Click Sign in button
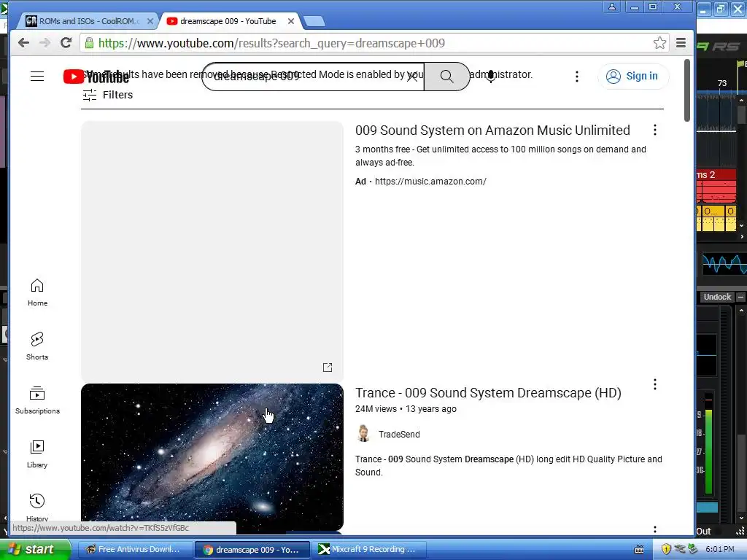The height and width of the screenshot is (560, 747). point(633,76)
